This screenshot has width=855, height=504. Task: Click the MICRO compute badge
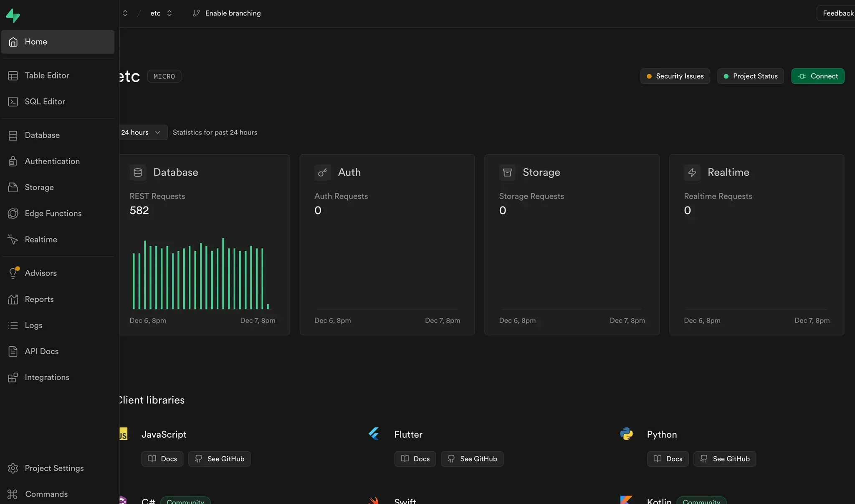[164, 76]
